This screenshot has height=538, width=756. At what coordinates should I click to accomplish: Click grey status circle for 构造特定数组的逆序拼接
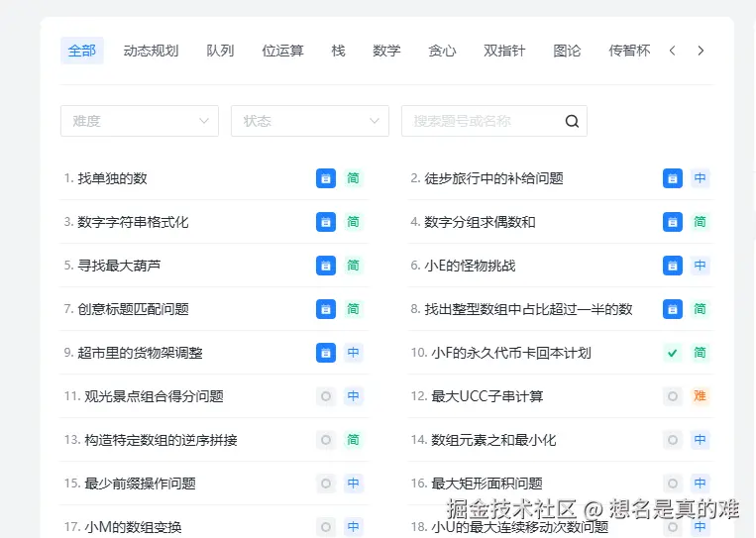coord(326,440)
